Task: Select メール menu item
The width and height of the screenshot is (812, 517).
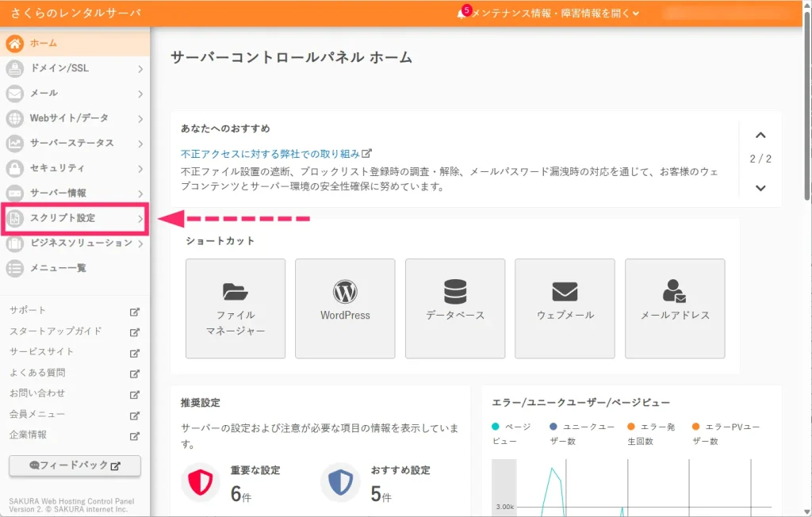Action: [x=75, y=94]
